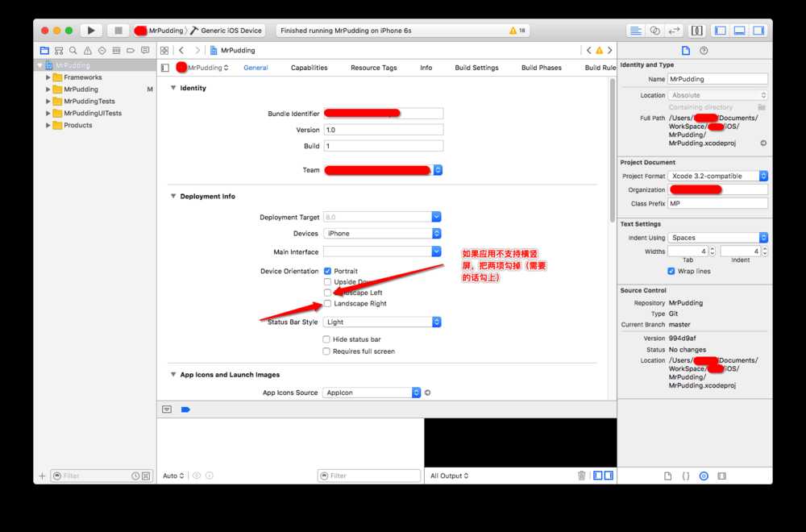Viewport: 806px width, 532px height.
Task: Open the issue navigator
Action: click(87, 50)
